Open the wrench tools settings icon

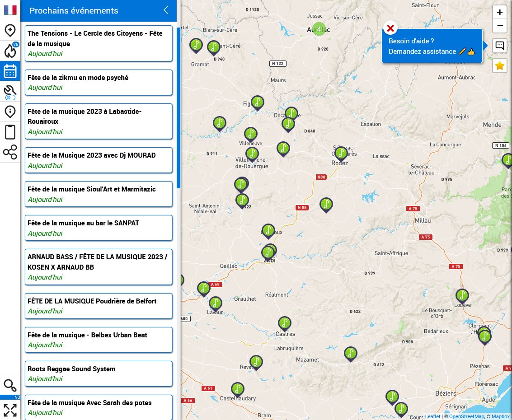(10, 91)
